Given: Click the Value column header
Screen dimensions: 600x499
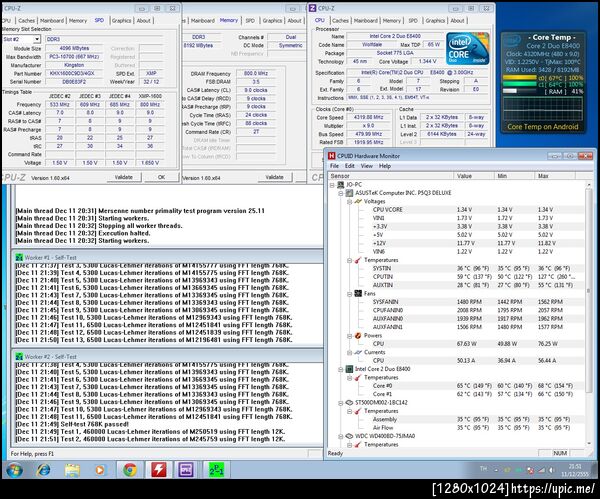Looking at the screenshot, I should tap(474, 176).
